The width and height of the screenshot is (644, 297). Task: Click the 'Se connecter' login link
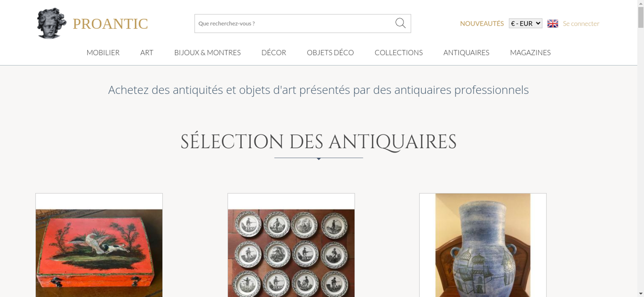tap(581, 23)
